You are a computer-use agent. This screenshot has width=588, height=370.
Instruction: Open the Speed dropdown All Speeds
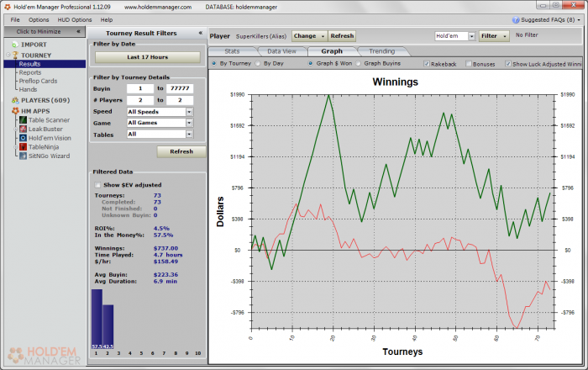click(x=189, y=112)
